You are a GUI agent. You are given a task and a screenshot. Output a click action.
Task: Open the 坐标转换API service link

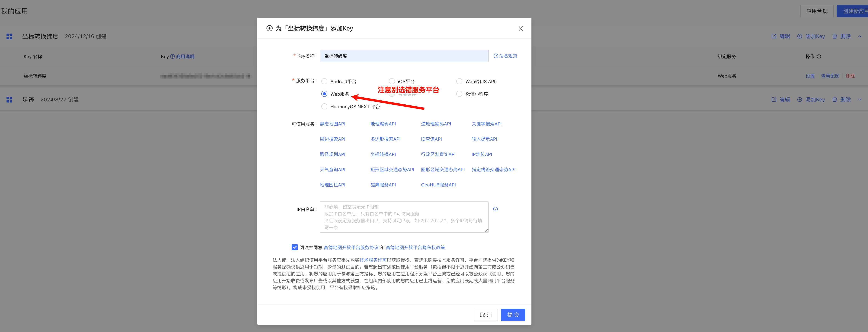(383, 154)
